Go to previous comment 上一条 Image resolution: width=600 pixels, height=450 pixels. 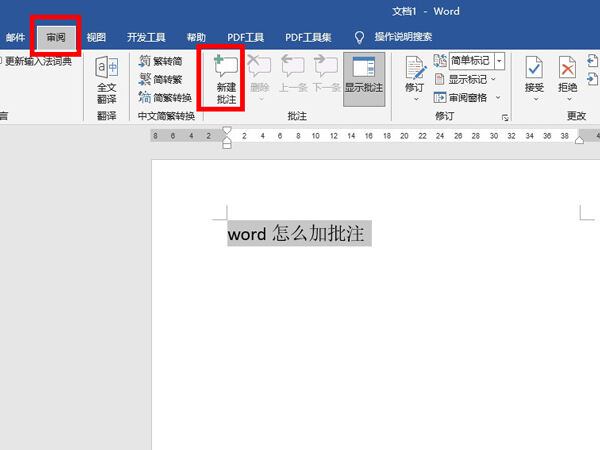pos(293,73)
